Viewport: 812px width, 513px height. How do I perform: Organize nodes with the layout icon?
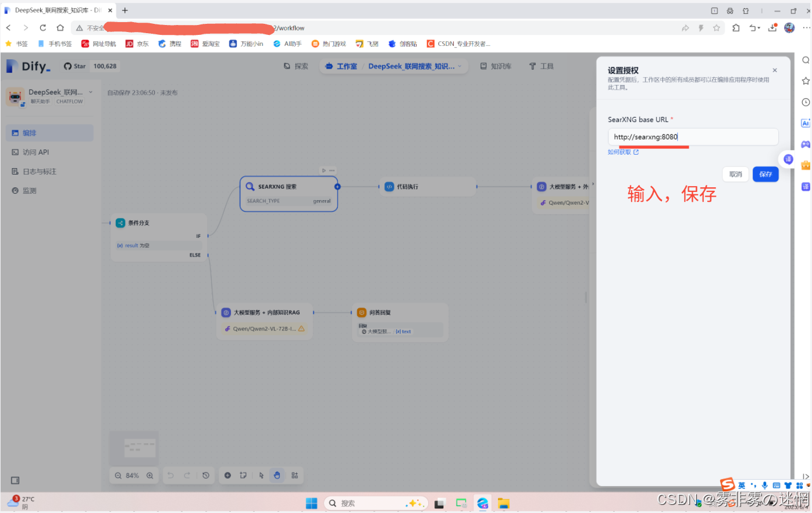[x=295, y=475]
